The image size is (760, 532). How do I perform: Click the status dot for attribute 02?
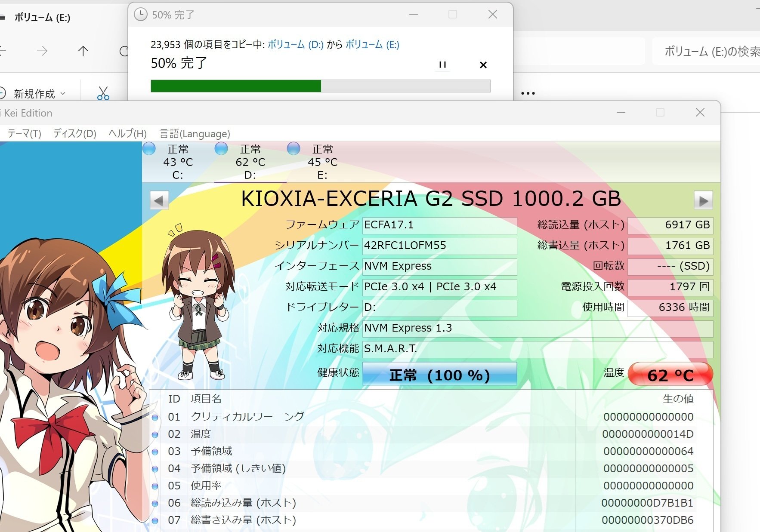tap(155, 434)
